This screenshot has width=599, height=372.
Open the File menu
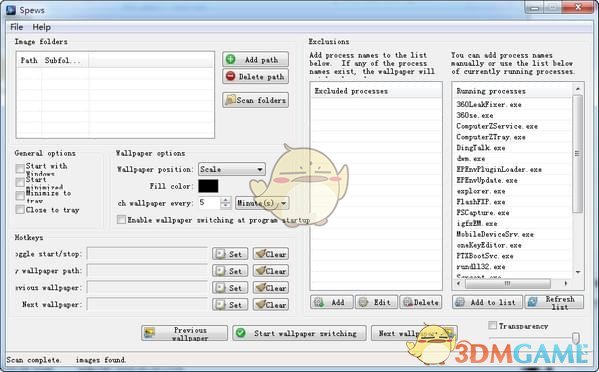(x=17, y=27)
